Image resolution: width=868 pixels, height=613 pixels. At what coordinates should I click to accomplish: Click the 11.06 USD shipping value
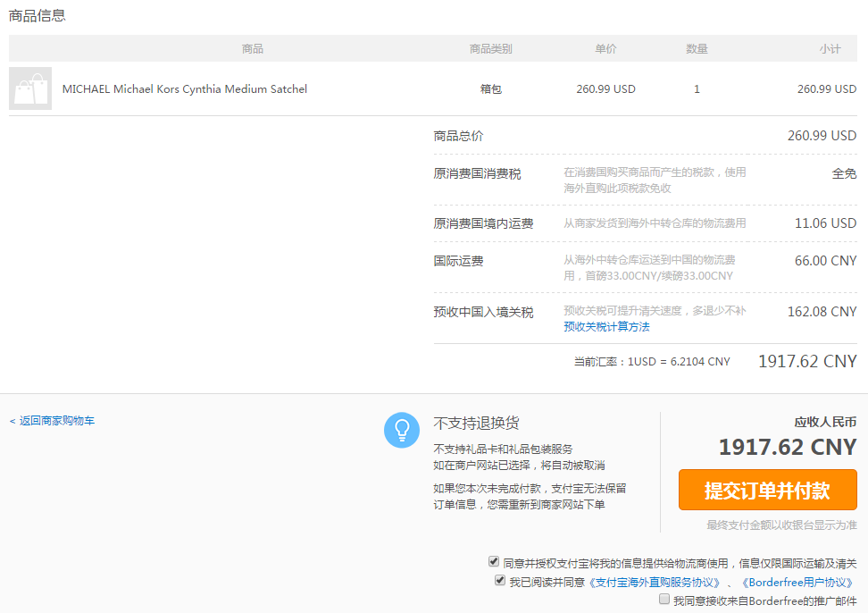pos(825,223)
